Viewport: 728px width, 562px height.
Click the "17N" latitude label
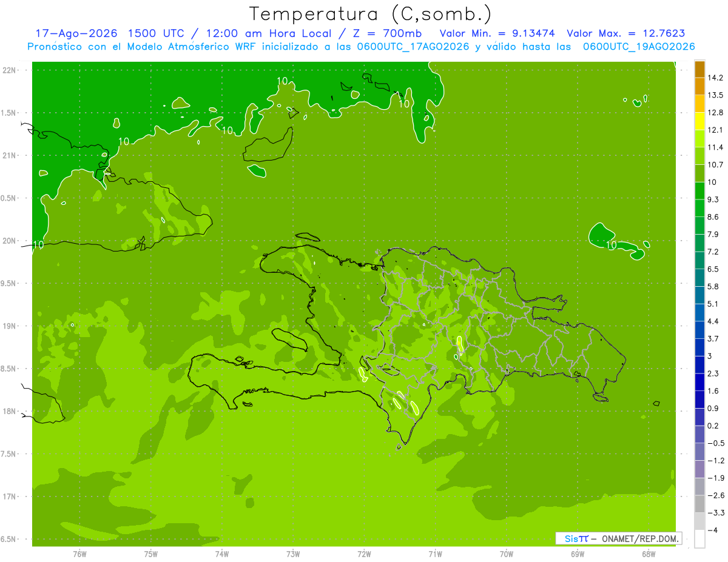coord(10,497)
